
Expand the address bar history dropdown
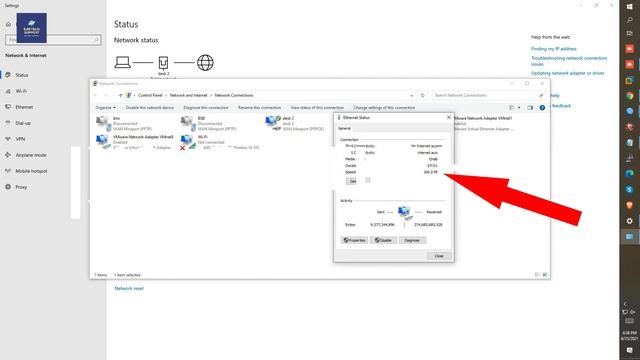[x=411, y=95]
